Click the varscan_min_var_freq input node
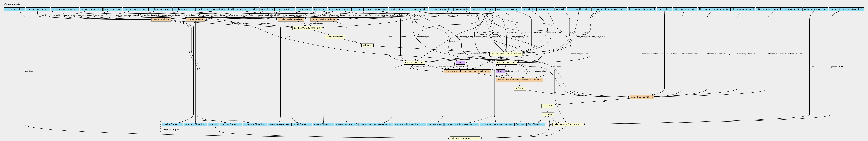This screenshot has height=141, width=868. pyautogui.click(x=38, y=9)
